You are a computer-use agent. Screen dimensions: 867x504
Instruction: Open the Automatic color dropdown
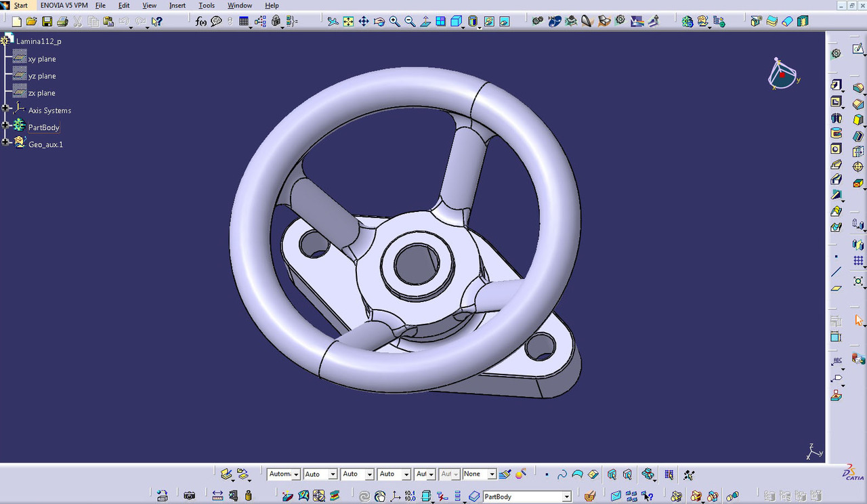point(295,475)
